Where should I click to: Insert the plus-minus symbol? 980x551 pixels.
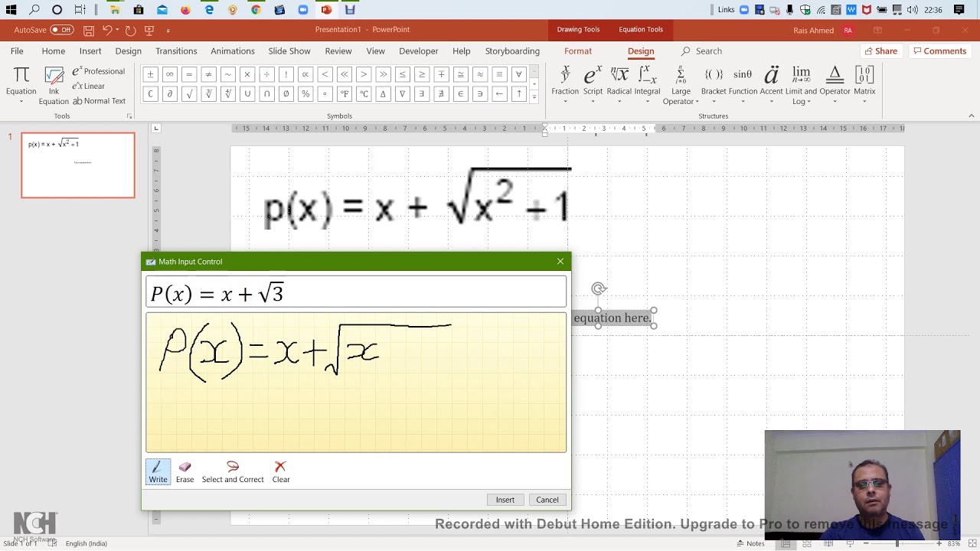pyautogui.click(x=150, y=74)
